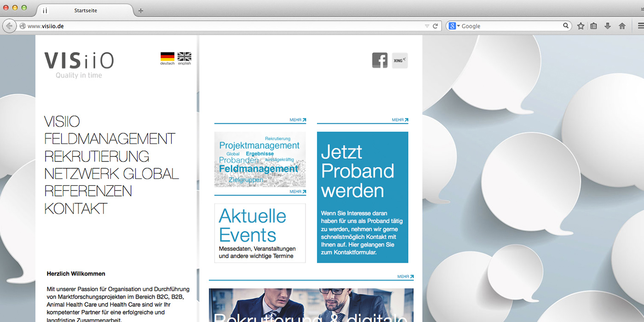The height and width of the screenshot is (322, 644).
Task: Open the NETZWERK GLOBAL navigation item
Action: 112,174
